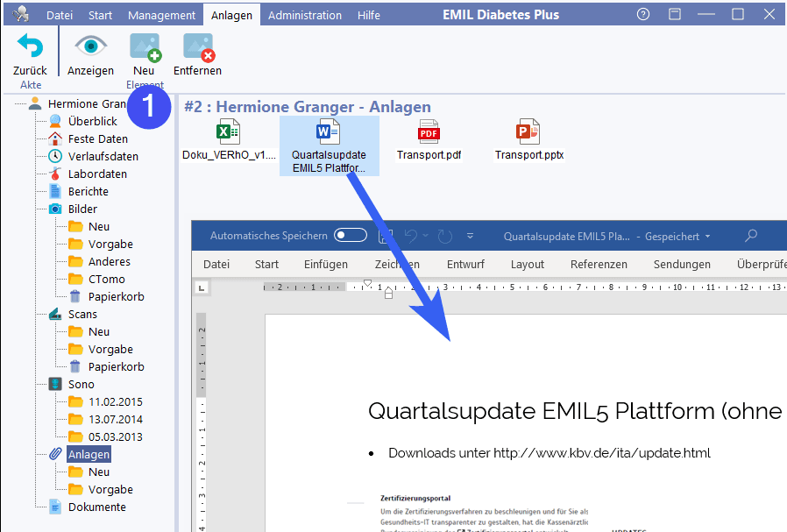Click the Neu add element icon

(x=144, y=46)
